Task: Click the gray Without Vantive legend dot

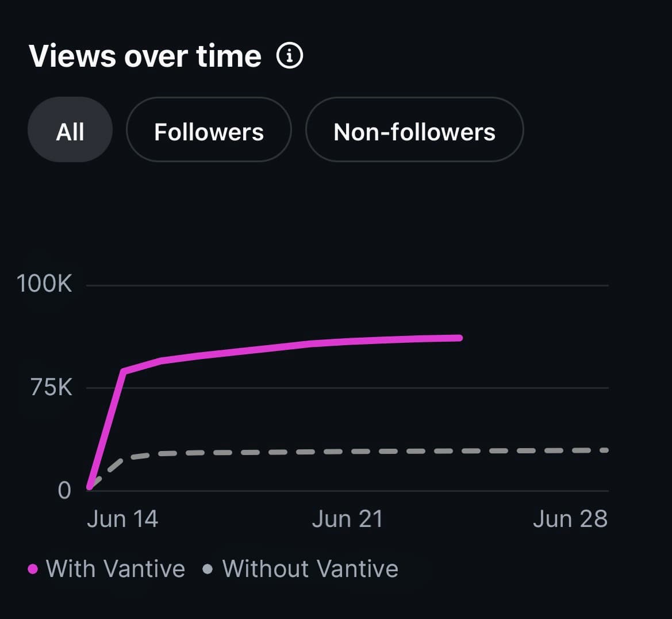Action: [208, 570]
